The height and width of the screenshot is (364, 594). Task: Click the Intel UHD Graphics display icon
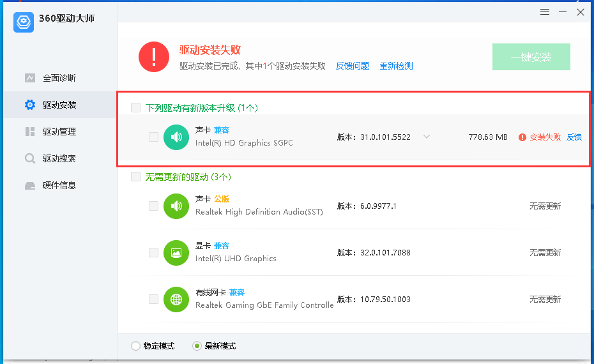pyautogui.click(x=176, y=253)
